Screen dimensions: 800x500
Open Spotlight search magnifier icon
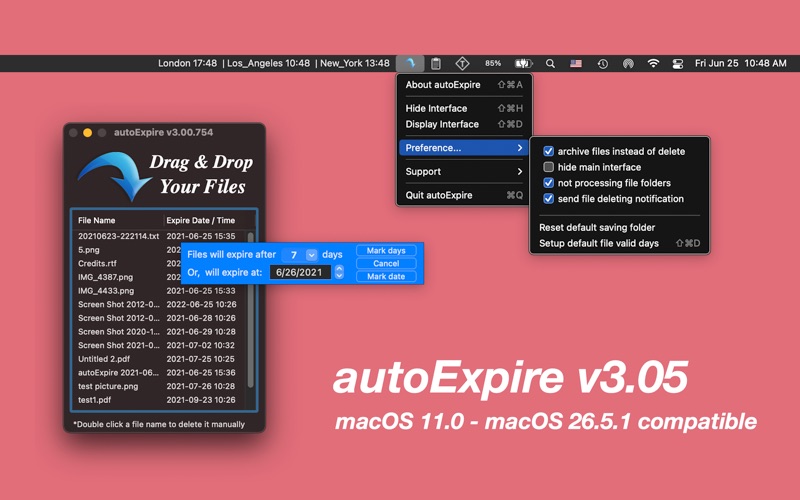click(x=550, y=63)
